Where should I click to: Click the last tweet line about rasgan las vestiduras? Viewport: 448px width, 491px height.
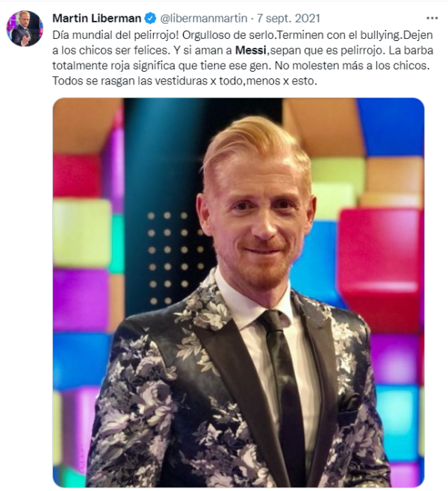[x=185, y=81]
